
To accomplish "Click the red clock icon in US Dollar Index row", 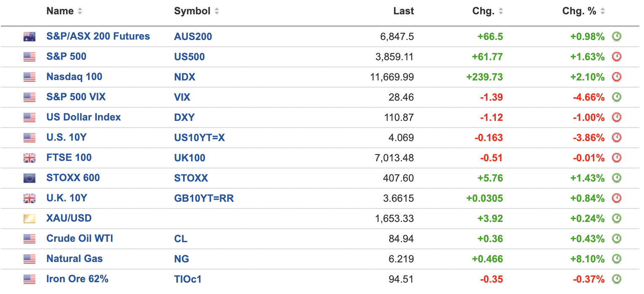I will (617, 118).
